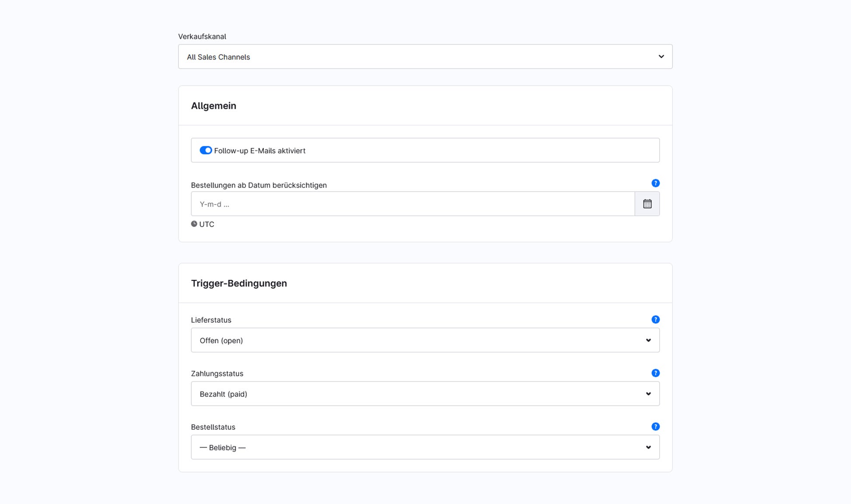
Task: Click the clock icon beside UTC
Action: point(194,224)
